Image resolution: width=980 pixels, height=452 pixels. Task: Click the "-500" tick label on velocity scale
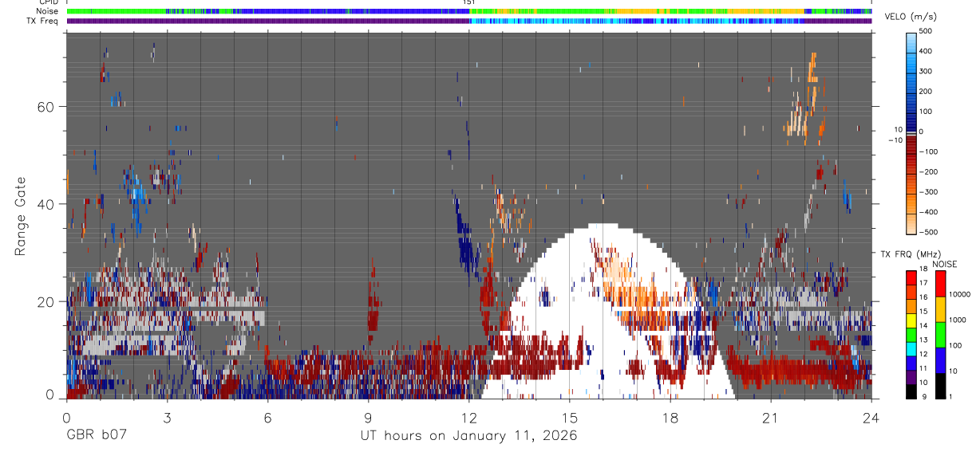click(x=929, y=232)
